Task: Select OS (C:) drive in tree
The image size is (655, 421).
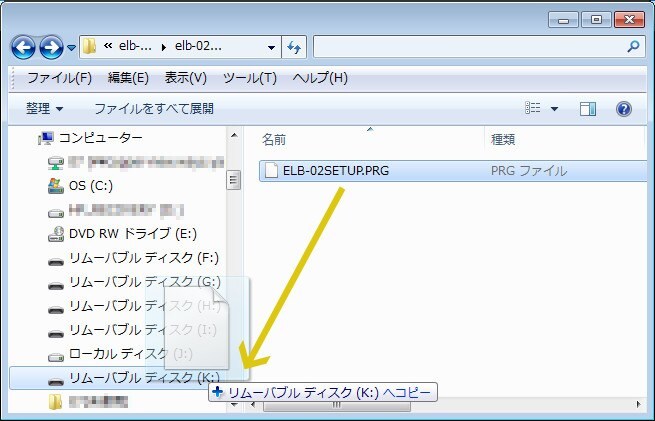Action: (x=90, y=186)
